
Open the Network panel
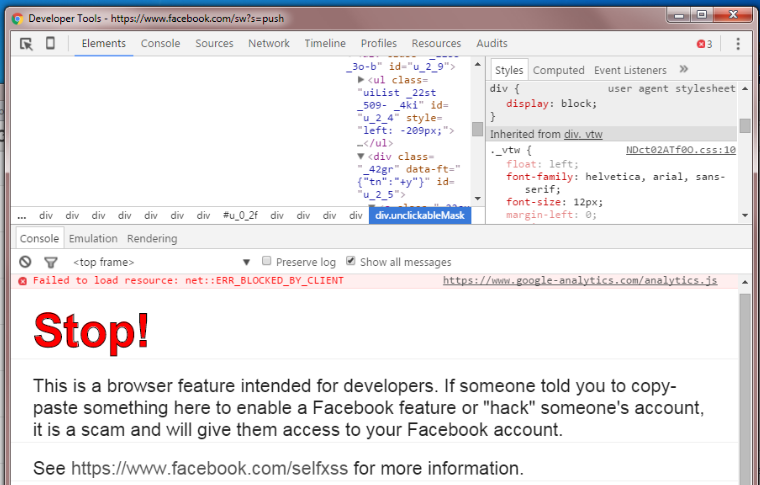pos(269,44)
